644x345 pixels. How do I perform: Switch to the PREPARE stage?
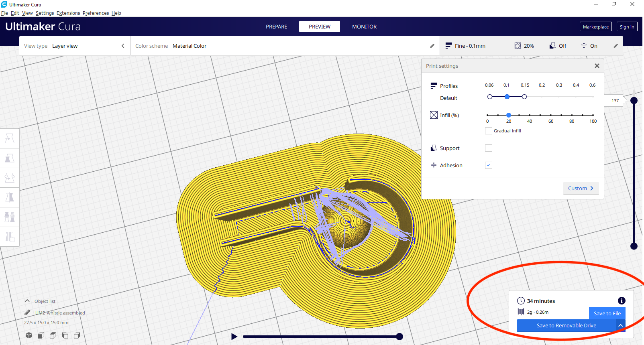[276, 26]
